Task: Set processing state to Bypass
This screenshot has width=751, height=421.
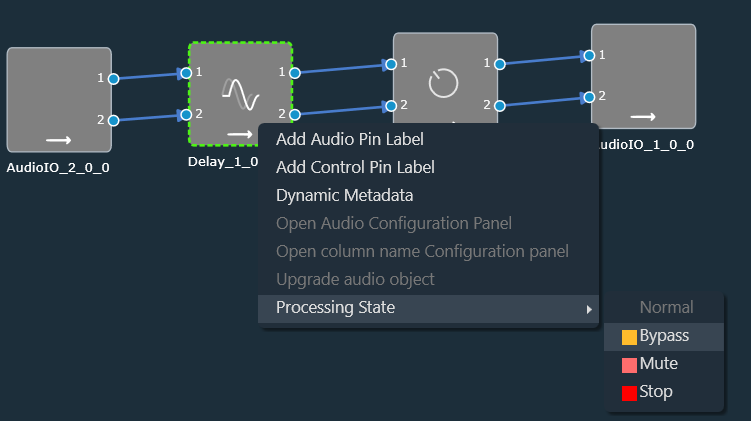Action: [664, 337]
